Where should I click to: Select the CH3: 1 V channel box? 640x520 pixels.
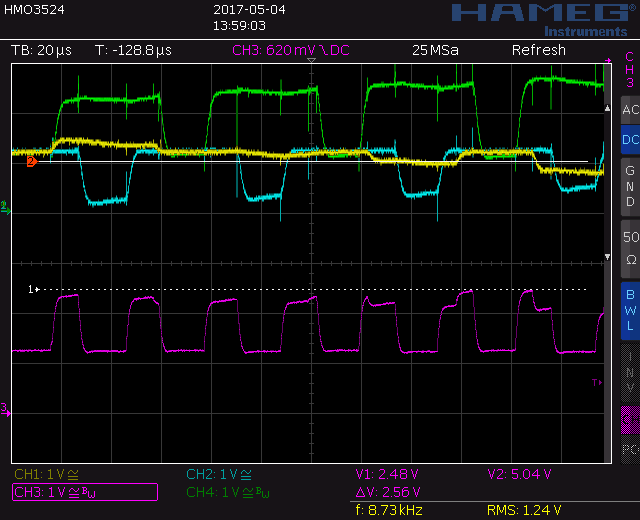click(x=85, y=492)
